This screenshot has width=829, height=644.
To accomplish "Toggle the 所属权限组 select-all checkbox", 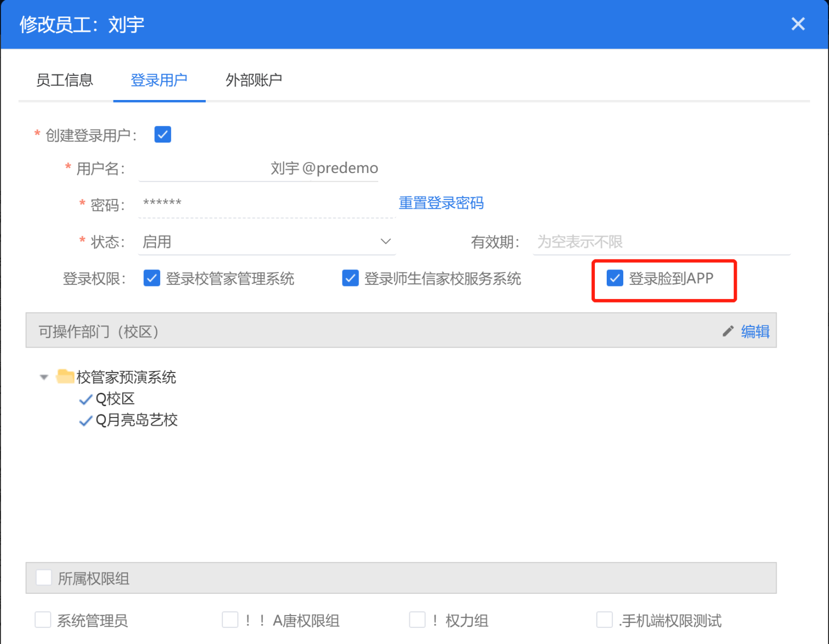I will coord(44,578).
